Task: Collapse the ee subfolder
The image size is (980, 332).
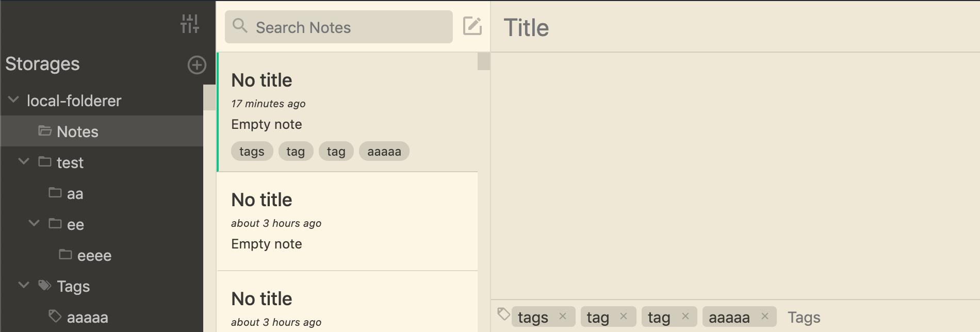Action: (x=34, y=223)
